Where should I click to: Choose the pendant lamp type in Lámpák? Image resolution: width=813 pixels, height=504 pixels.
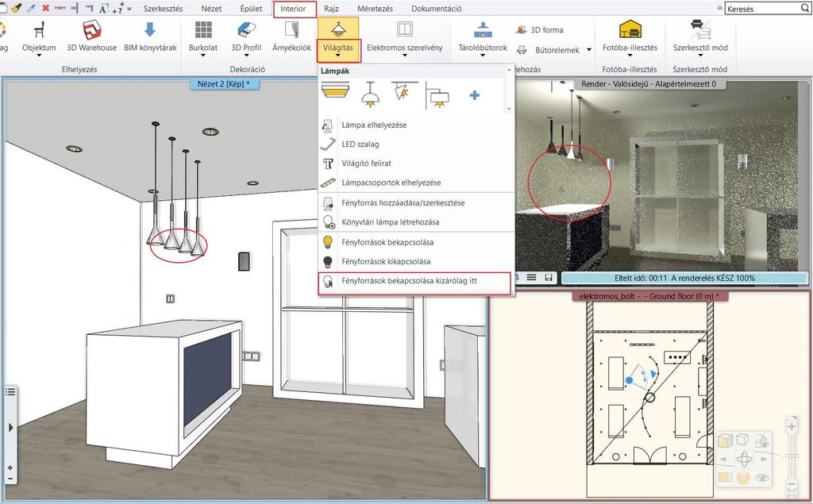tap(370, 94)
